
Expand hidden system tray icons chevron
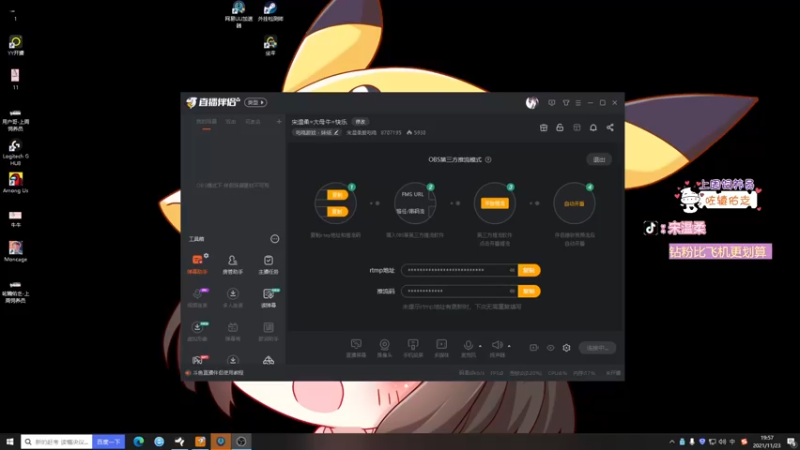[671, 442]
